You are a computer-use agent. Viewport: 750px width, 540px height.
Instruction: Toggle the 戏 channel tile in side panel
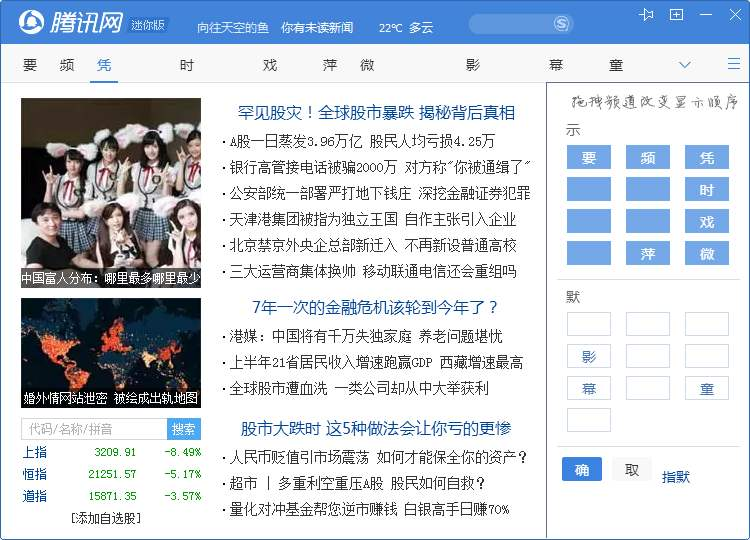tap(706, 222)
